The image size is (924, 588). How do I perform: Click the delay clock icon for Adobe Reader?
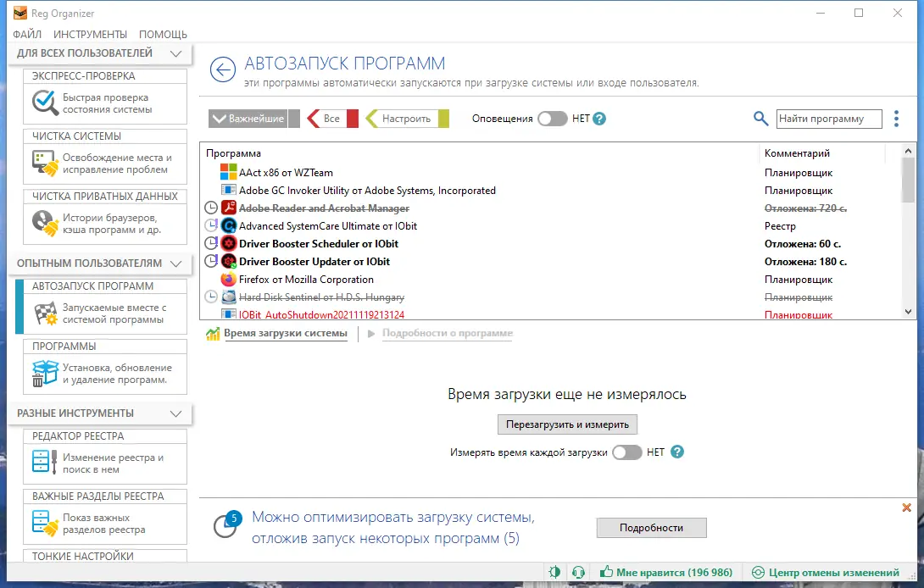click(x=211, y=208)
